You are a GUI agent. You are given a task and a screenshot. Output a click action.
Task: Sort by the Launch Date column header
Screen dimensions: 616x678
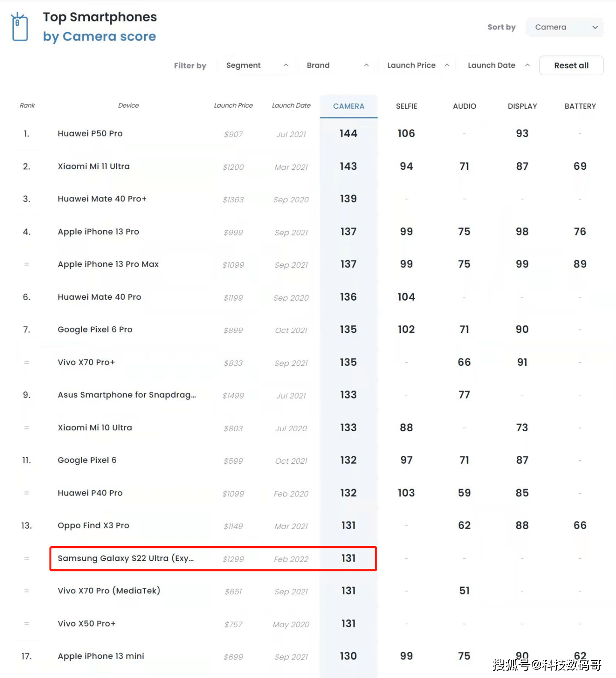pos(291,105)
